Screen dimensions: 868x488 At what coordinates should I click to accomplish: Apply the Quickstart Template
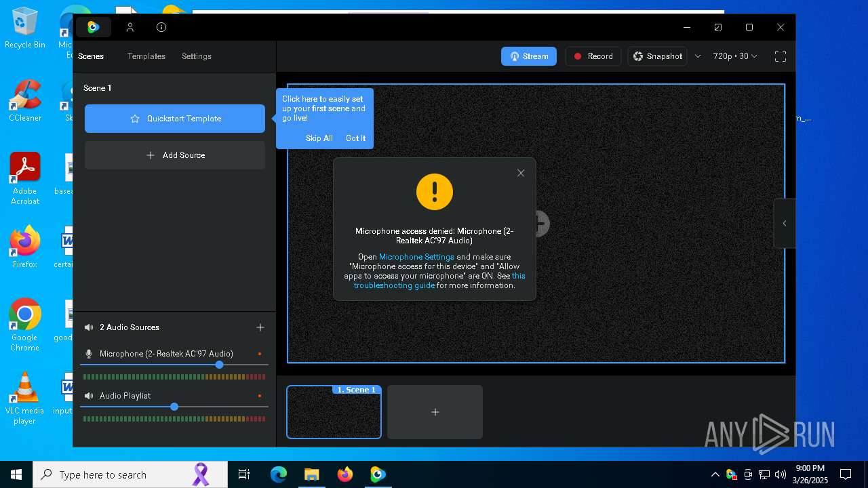pos(175,119)
